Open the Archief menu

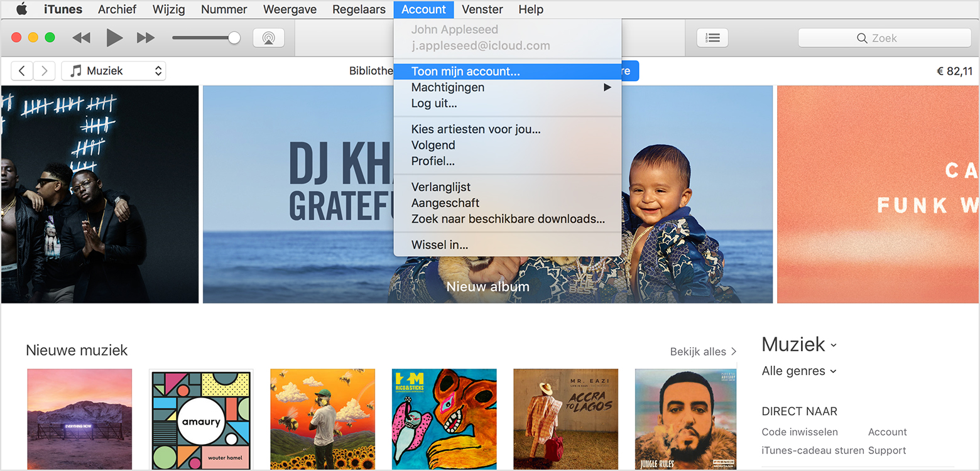click(x=117, y=9)
